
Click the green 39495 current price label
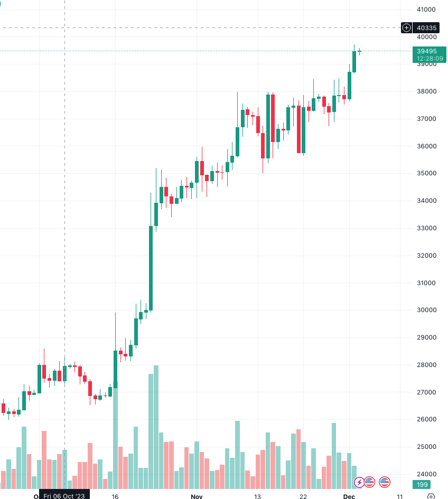[x=426, y=51]
